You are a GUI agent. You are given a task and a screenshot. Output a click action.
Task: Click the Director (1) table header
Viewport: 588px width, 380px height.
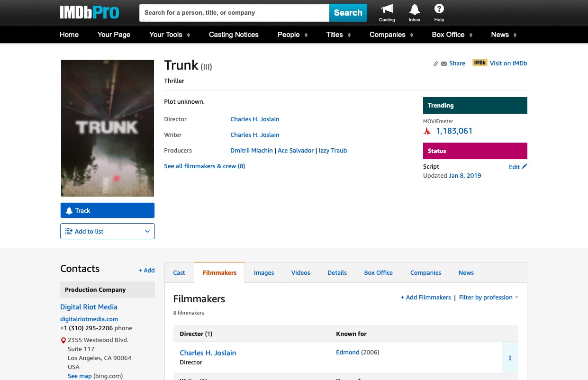click(x=196, y=334)
